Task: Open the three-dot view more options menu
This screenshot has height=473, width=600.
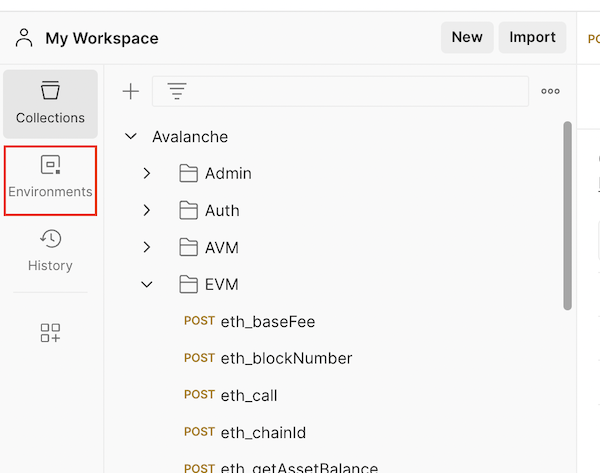Action: [550, 92]
